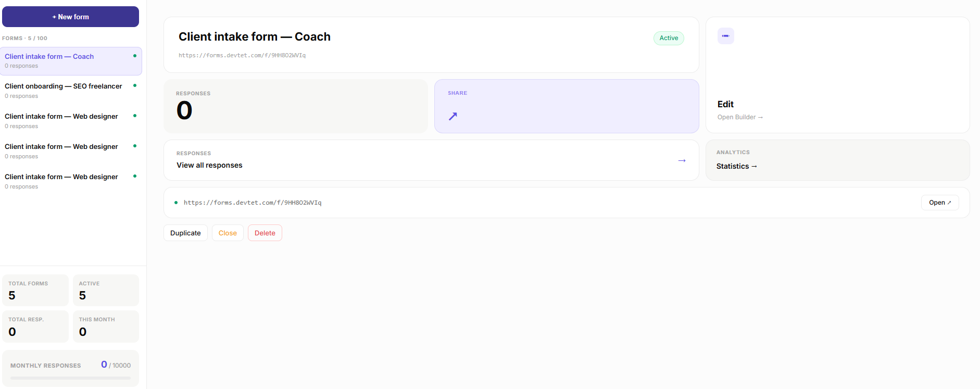Click the red Delete button
The image size is (980, 389).
point(265,233)
